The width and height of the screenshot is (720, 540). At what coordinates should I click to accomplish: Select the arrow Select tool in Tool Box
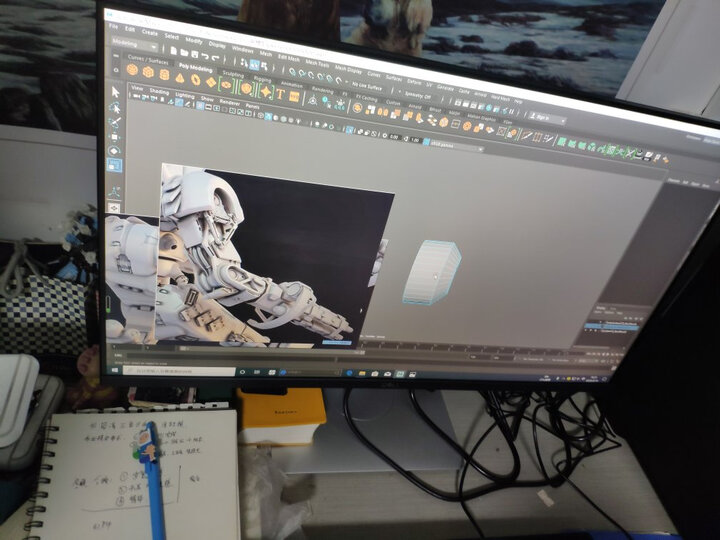pos(115,92)
